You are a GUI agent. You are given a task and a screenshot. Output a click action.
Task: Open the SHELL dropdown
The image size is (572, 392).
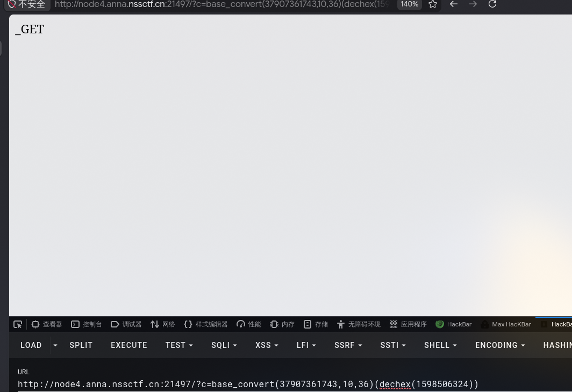[440, 345]
